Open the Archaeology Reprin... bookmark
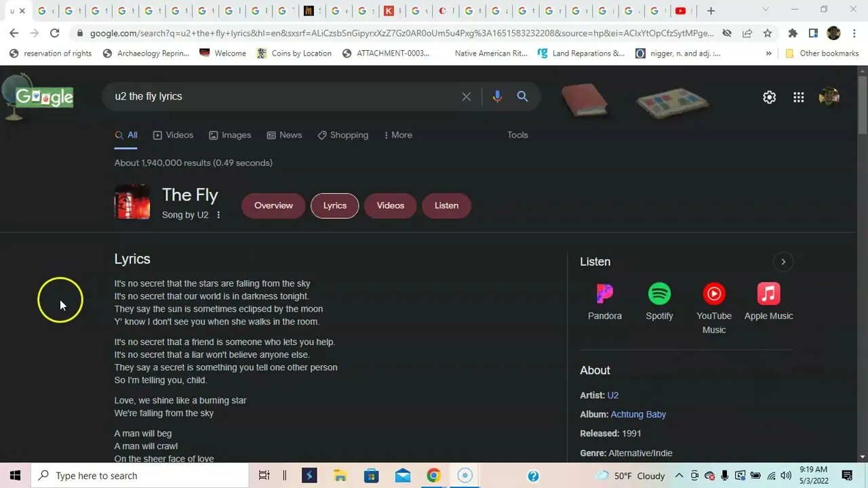868x488 pixels. tap(146, 54)
